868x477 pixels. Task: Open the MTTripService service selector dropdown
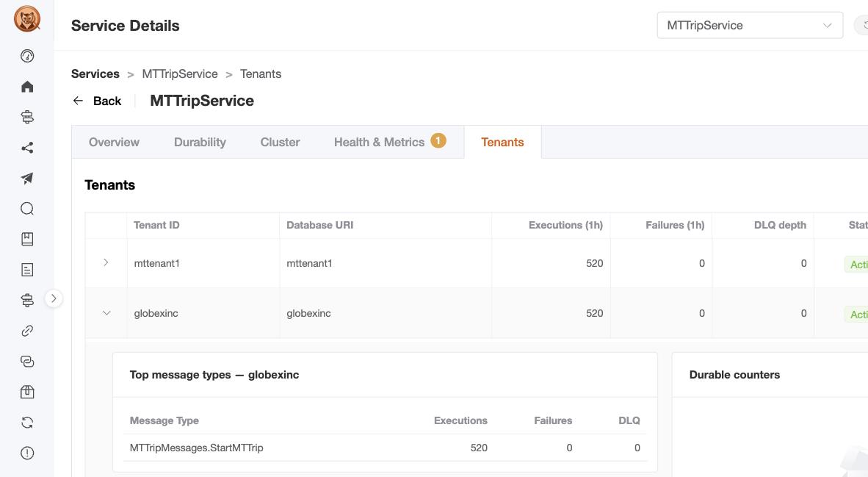[750, 26]
